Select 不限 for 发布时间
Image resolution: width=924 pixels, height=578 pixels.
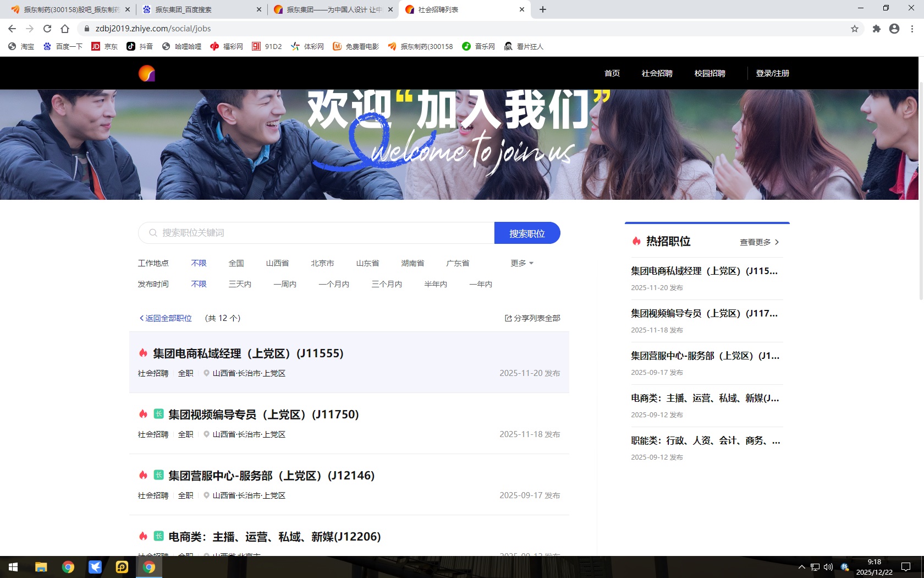[x=199, y=284]
